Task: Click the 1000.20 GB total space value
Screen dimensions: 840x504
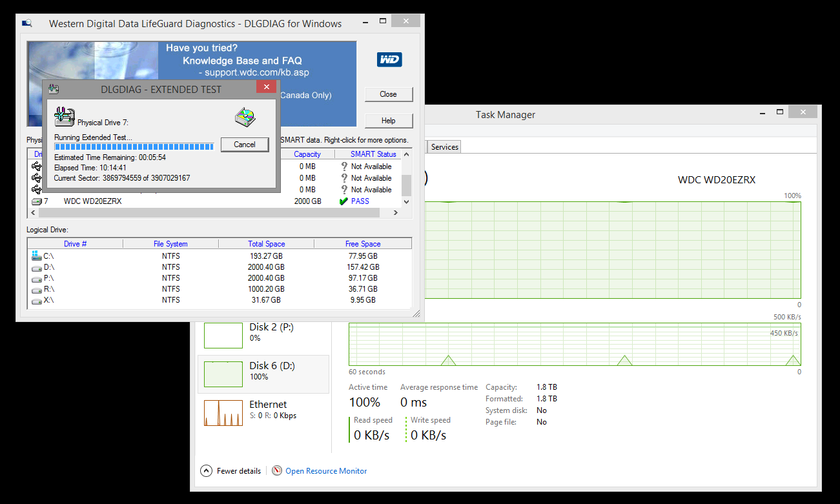Action: 266,289
